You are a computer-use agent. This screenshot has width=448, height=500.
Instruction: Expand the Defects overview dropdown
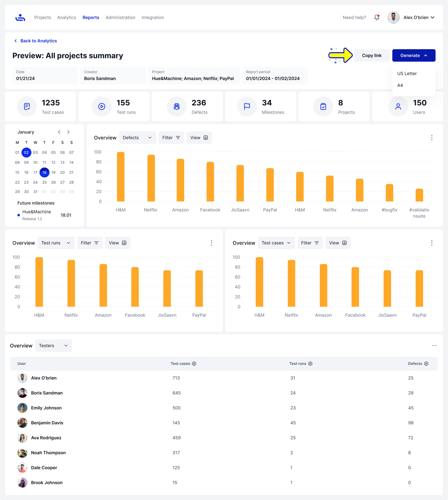[137, 138]
